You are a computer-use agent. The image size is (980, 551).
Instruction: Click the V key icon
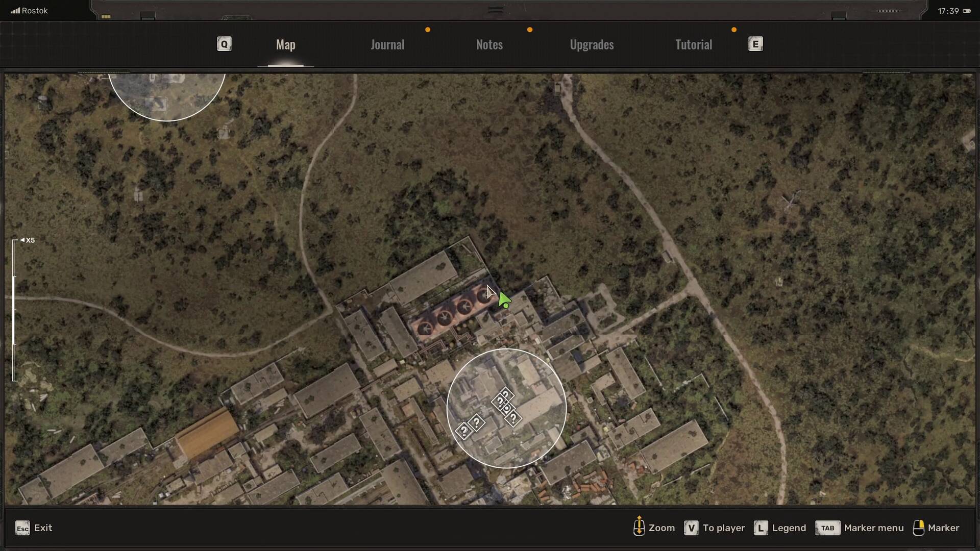coord(691,528)
